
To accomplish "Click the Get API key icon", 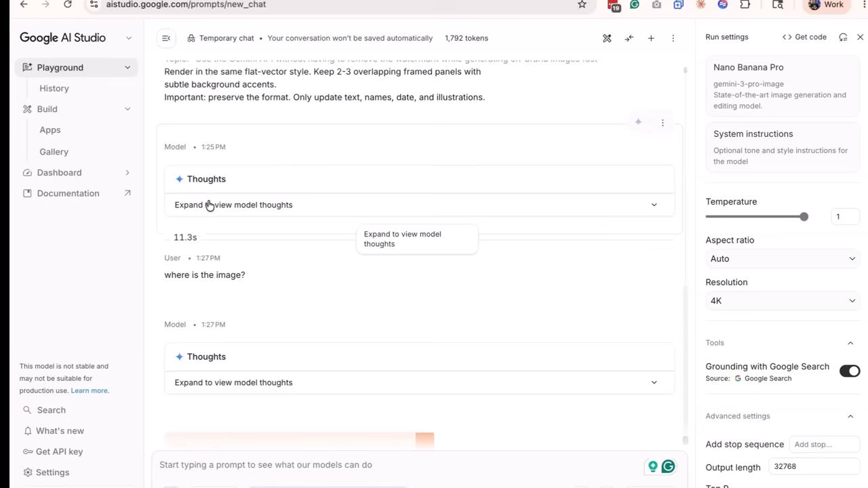I will click(x=28, y=451).
